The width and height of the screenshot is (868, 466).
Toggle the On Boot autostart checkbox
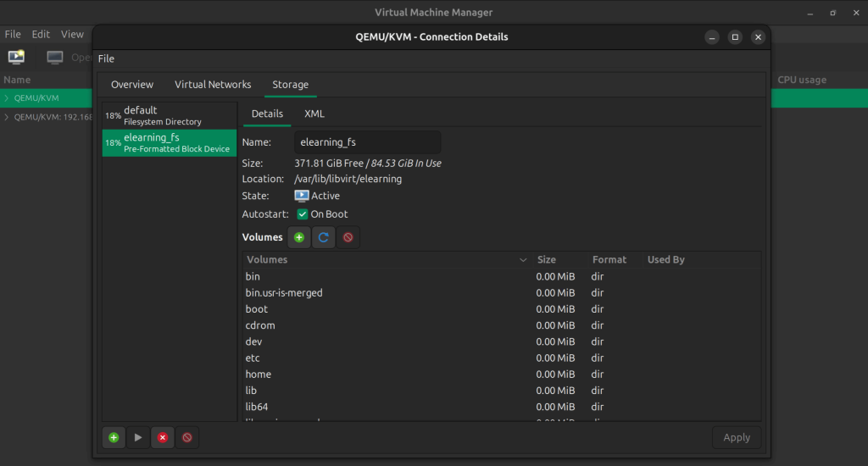pyautogui.click(x=303, y=214)
